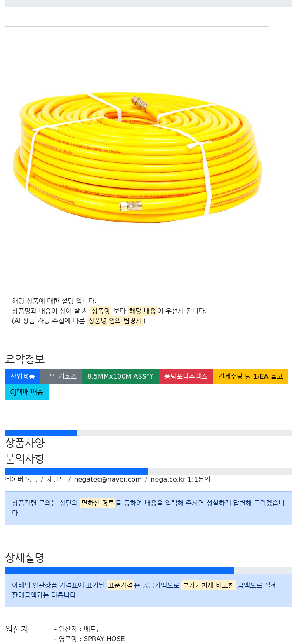The width and height of the screenshot is (297, 644).
Task: Click the highlighted 상품명 임의 변경시 text
Action: pos(115,321)
